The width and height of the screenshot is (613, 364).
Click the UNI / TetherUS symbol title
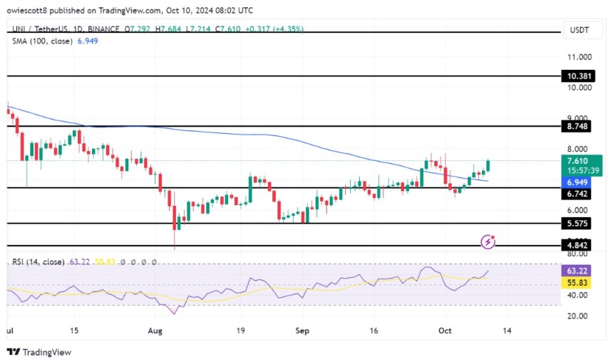40,29
